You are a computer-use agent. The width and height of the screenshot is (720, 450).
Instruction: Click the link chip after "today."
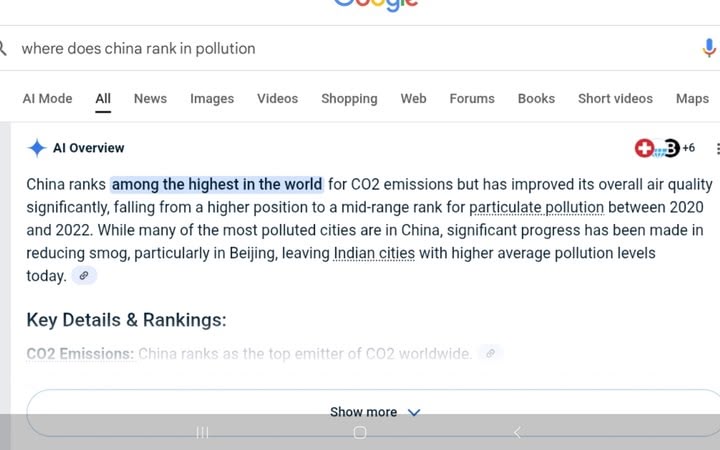point(84,276)
